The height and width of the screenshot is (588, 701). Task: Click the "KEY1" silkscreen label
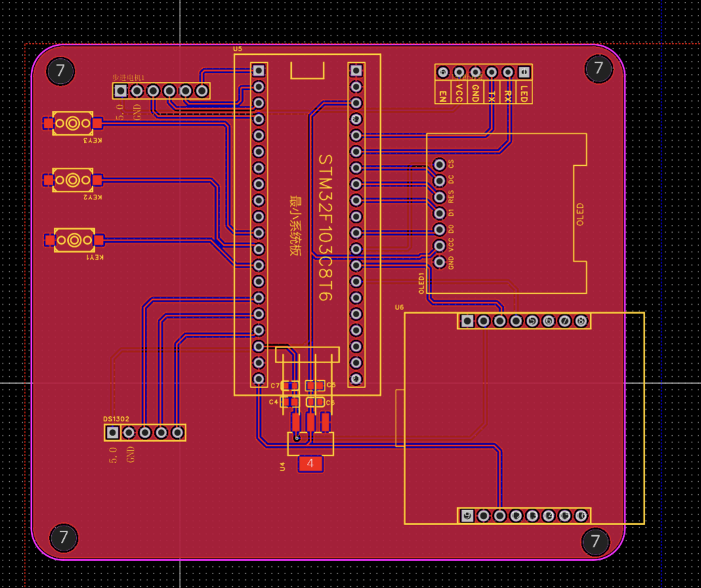pos(94,258)
